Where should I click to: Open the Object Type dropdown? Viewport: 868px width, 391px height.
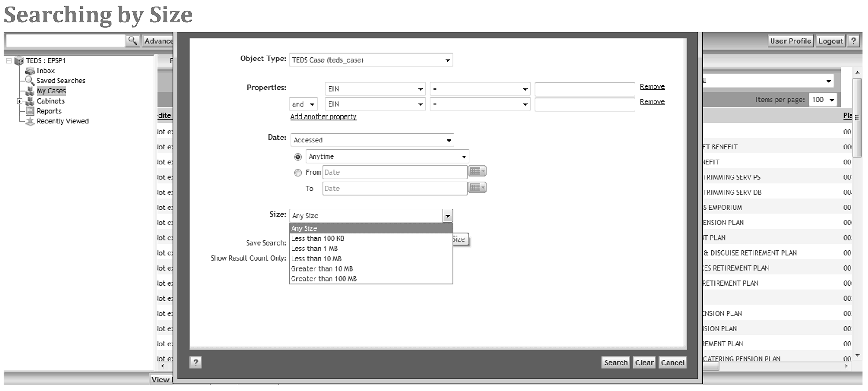coord(371,60)
